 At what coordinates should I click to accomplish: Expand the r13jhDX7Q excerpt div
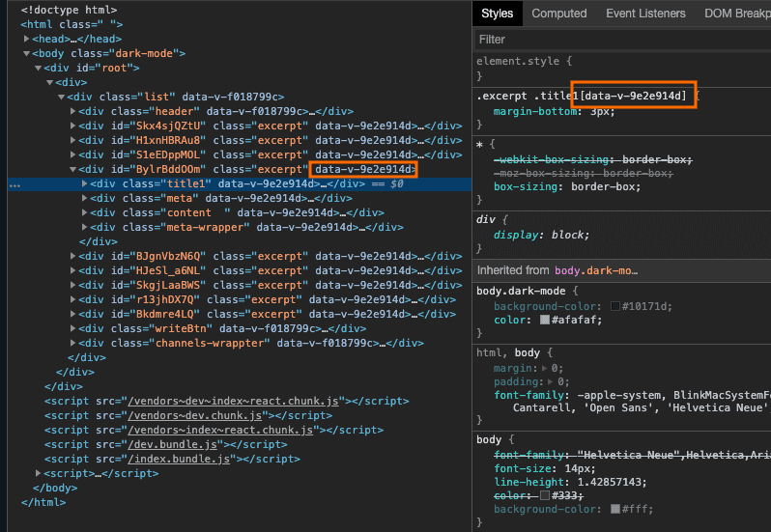coord(72,299)
